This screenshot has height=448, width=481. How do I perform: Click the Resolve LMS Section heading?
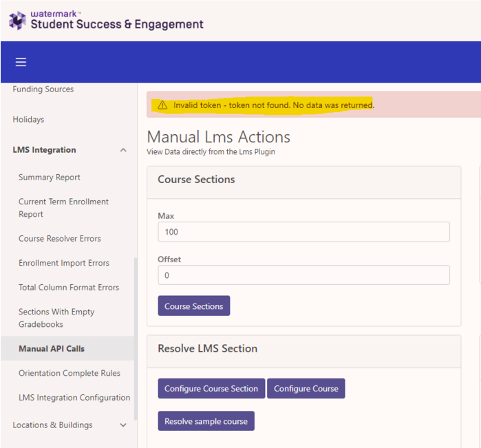point(207,349)
